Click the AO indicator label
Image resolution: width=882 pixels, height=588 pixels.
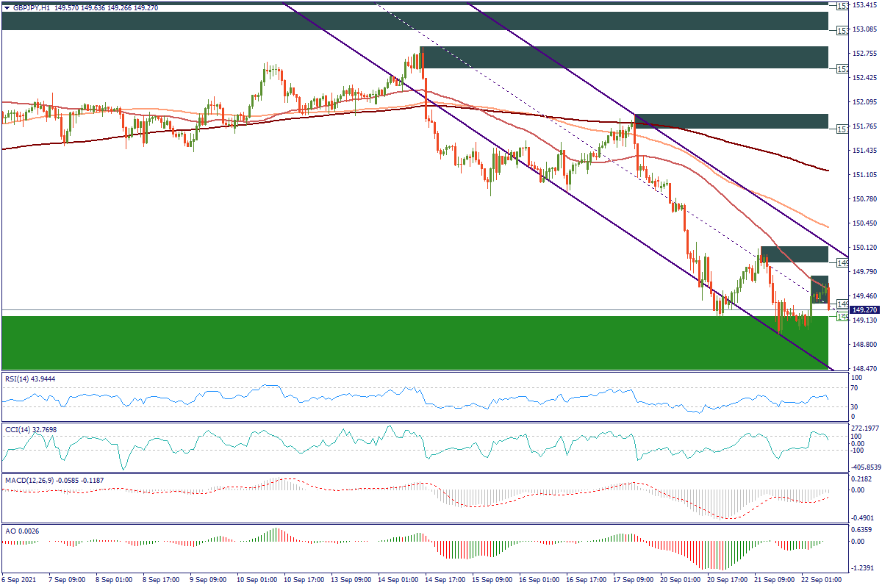pos(18,530)
